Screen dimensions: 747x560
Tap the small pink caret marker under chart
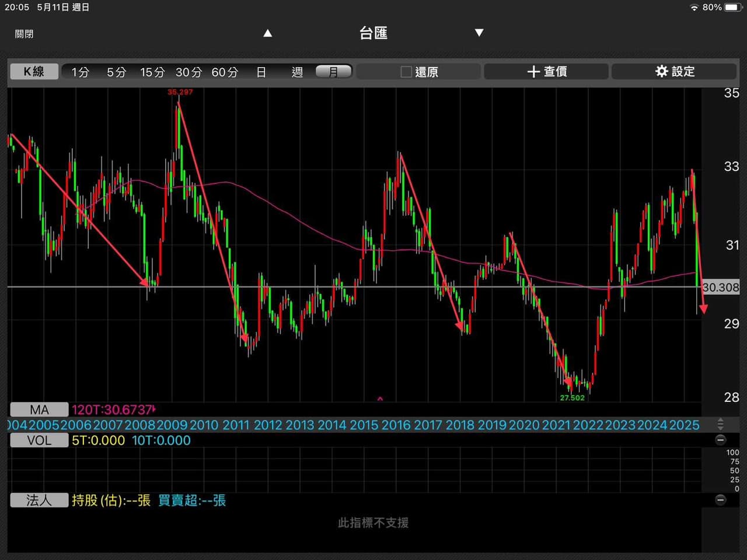pos(380,399)
